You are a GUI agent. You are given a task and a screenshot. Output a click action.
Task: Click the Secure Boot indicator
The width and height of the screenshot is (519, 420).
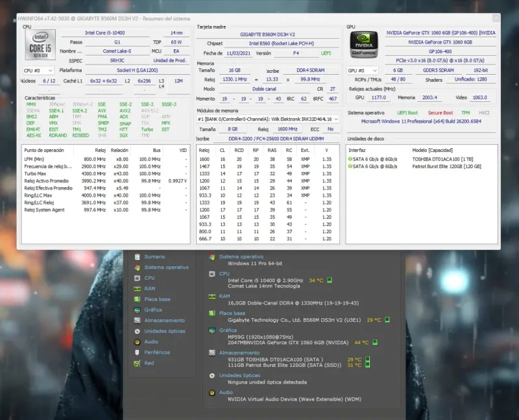coord(441,112)
